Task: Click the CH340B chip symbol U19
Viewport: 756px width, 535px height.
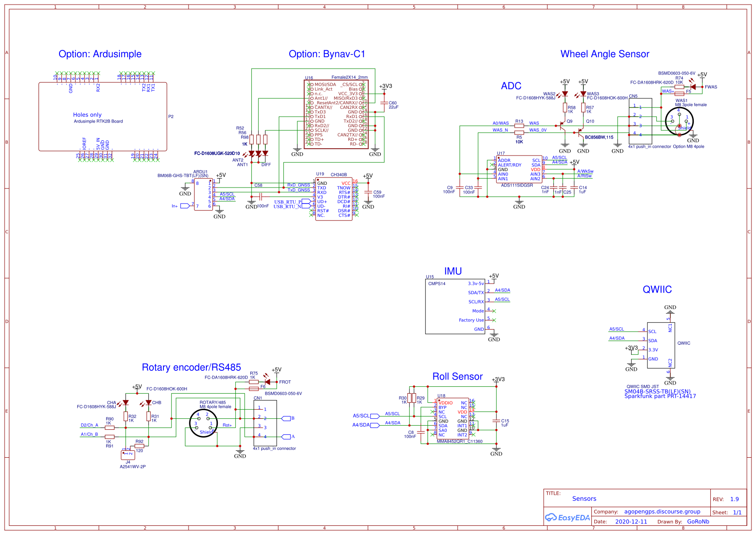Action: 334,199
